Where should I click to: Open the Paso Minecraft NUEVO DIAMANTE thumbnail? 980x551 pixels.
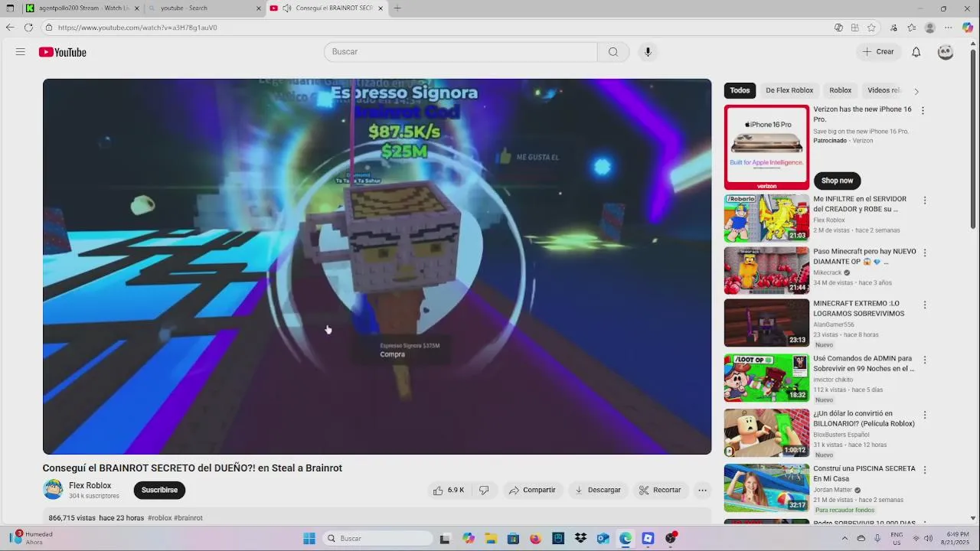coord(766,270)
